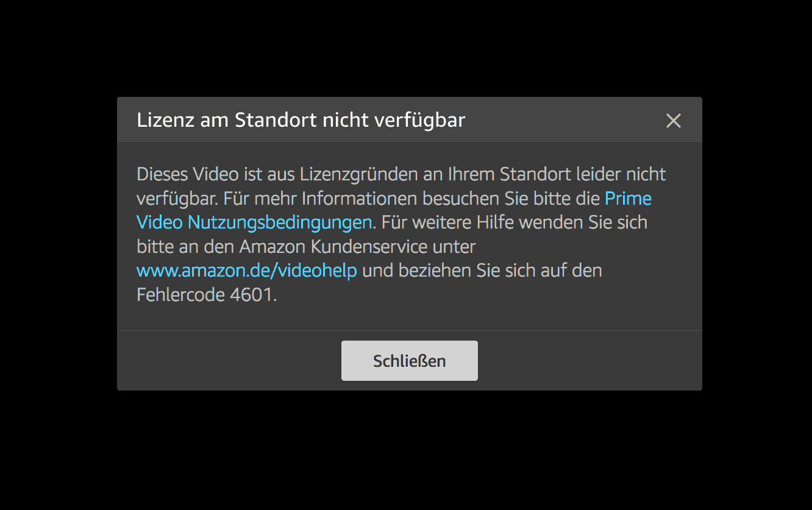Viewport: 812px width, 510px height.
Task: Close the dialog with the X icon
Action: (x=673, y=121)
